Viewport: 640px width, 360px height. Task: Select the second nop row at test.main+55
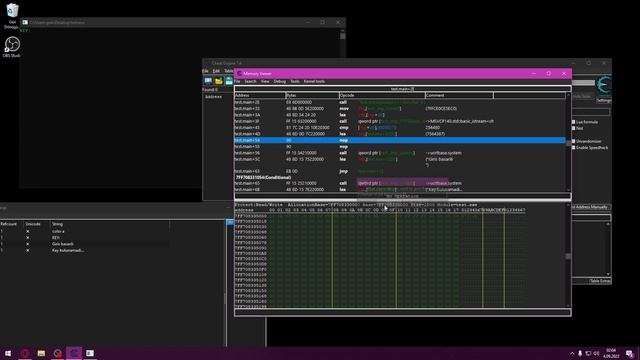pos(400,147)
